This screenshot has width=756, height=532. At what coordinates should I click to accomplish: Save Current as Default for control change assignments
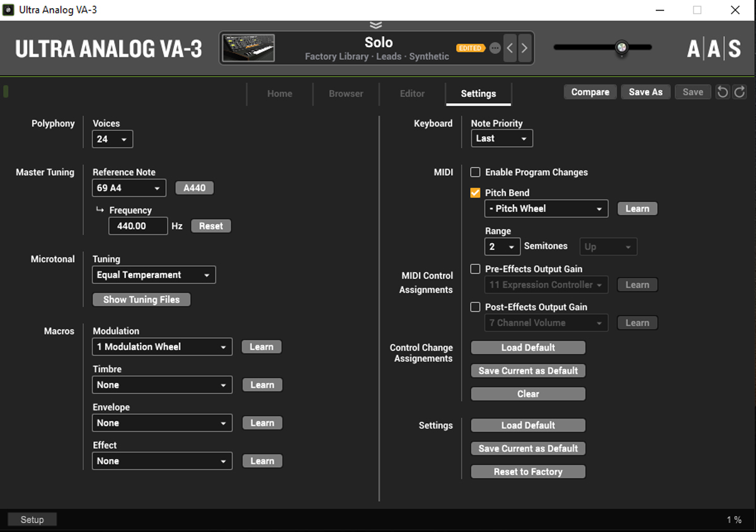tap(528, 371)
